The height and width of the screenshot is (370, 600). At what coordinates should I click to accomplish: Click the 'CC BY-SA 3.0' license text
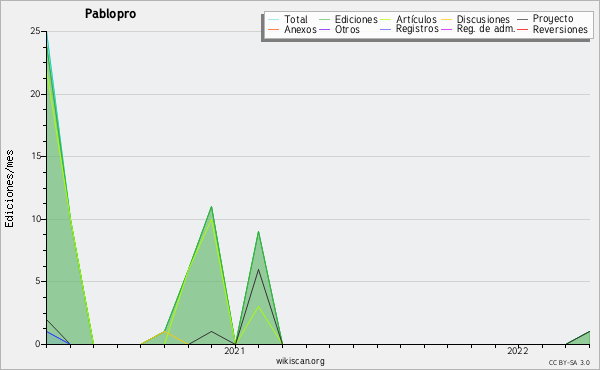[x=569, y=363]
